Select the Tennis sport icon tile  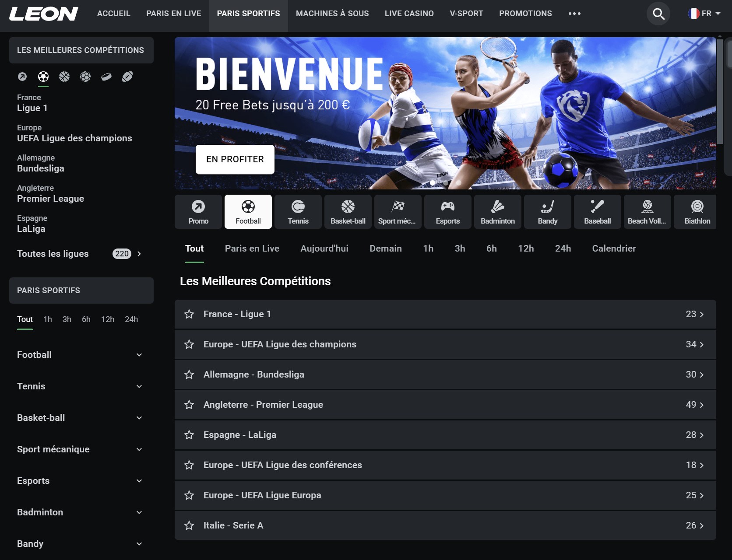pyautogui.click(x=298, y=212)
